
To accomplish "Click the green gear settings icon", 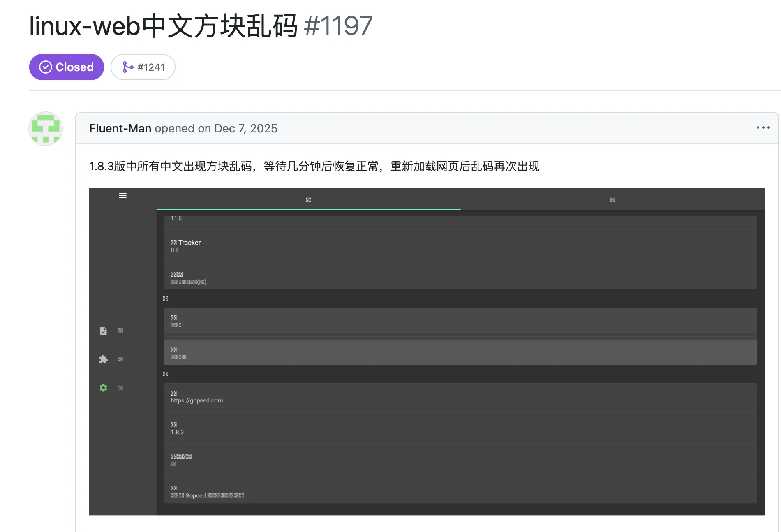I will pos(104,388).
